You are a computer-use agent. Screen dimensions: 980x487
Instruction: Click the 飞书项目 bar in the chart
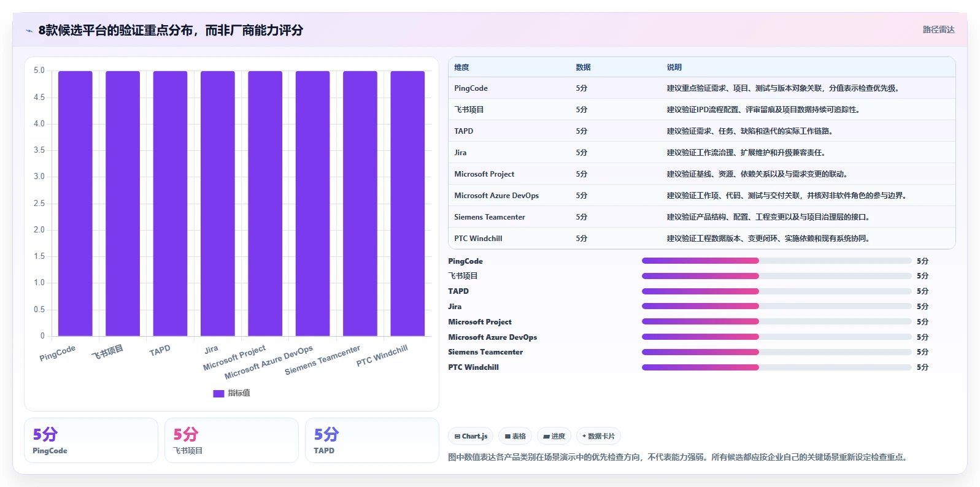pos(123,204)
